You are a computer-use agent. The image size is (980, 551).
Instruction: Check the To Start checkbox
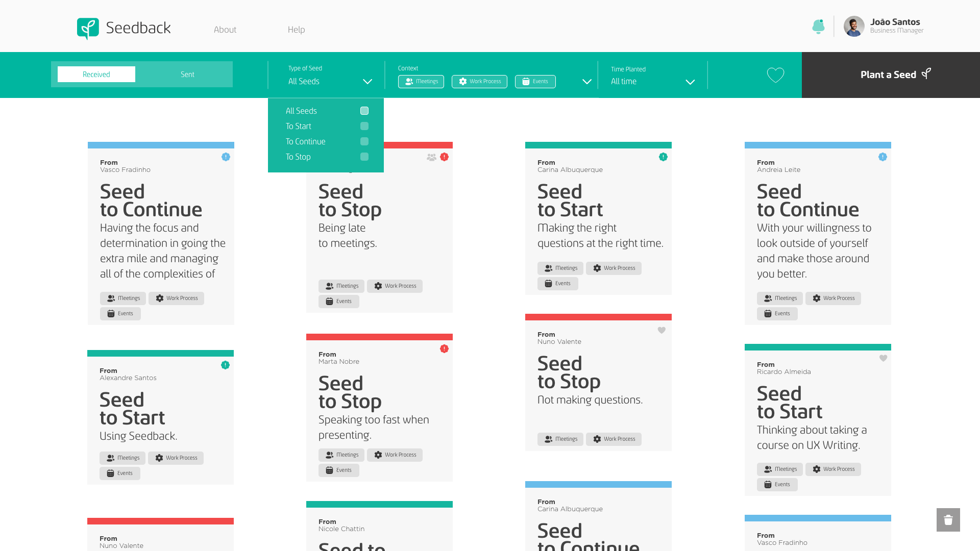coord(364,126)
